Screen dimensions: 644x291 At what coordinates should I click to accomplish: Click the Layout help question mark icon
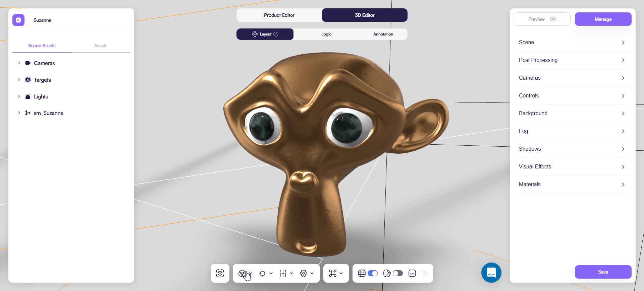(x=276, y=34)
